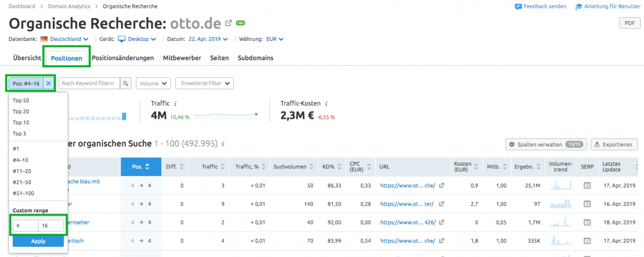
Task: Open external URL icon in 335K row
Action: coord(441,240)
